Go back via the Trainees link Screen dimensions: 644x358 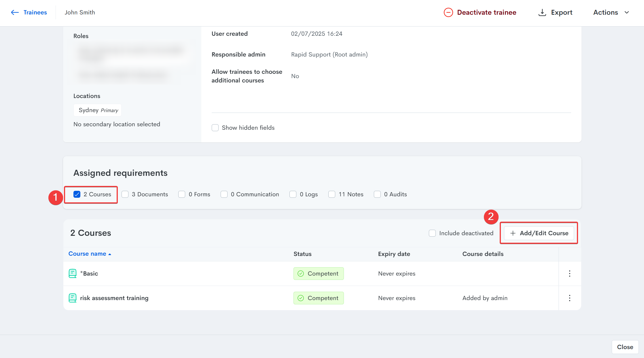point(35,12)
